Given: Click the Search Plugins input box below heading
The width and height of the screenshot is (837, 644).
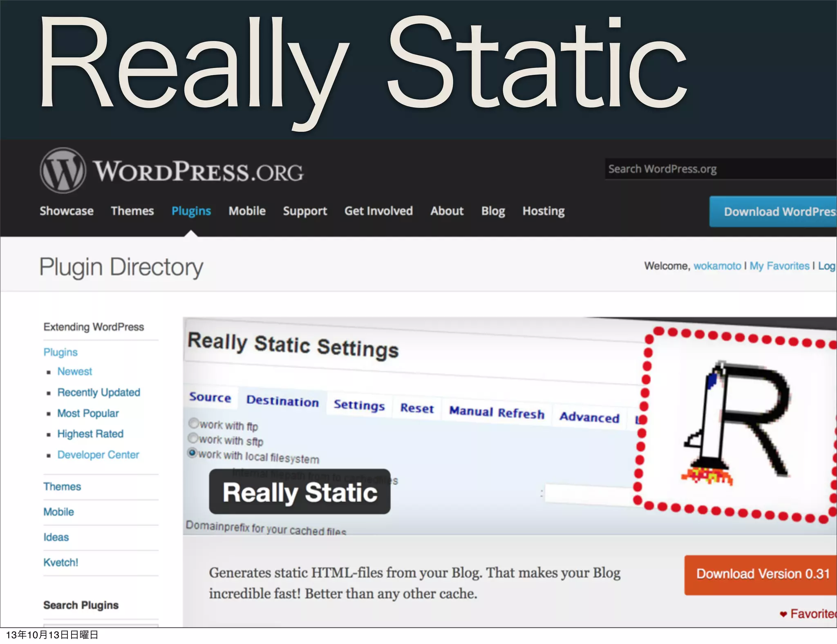Looking at the screenshot, I should (x=101, y=626).
